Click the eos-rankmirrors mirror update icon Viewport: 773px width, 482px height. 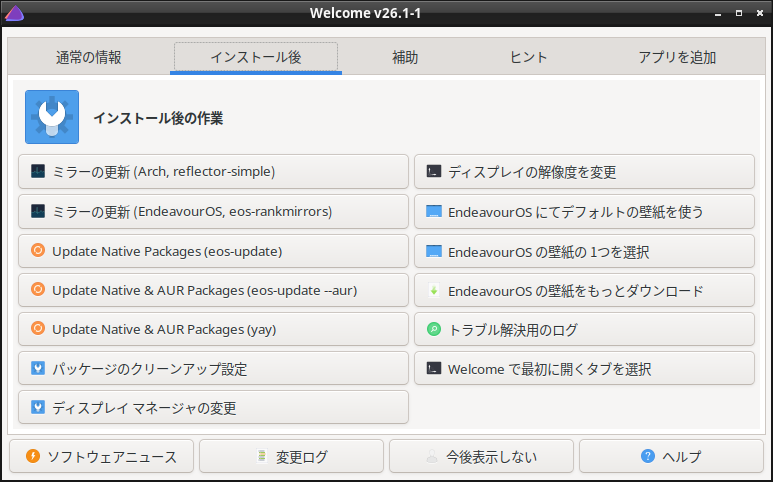(38, 212)
